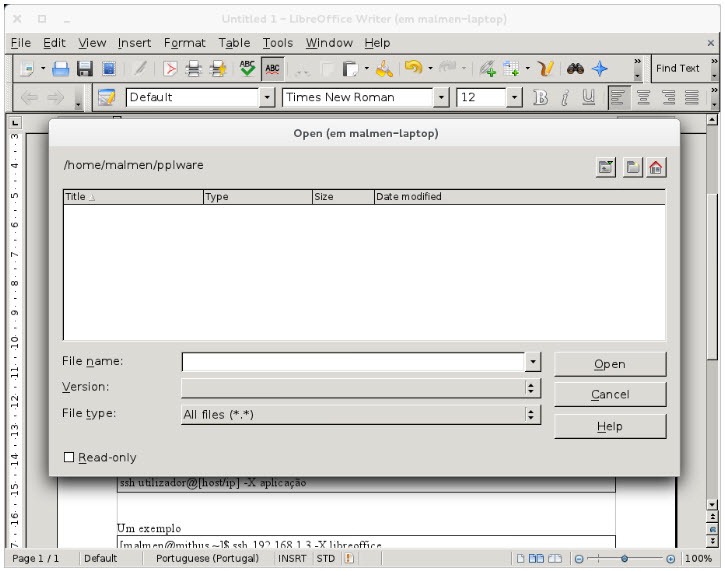Click zoom in plus icon in status bar
The width and height of the screenshot is (725, 571).
click(670, 559)
